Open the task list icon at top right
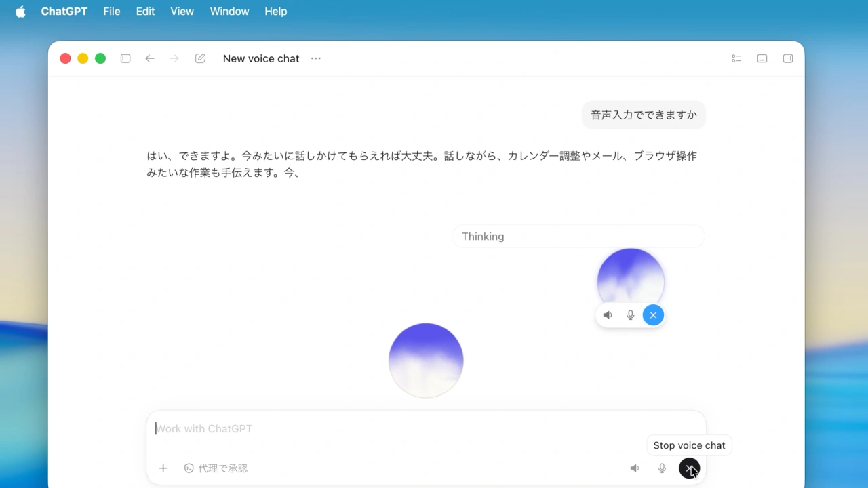Screen dimensions: 868x488 736,58
